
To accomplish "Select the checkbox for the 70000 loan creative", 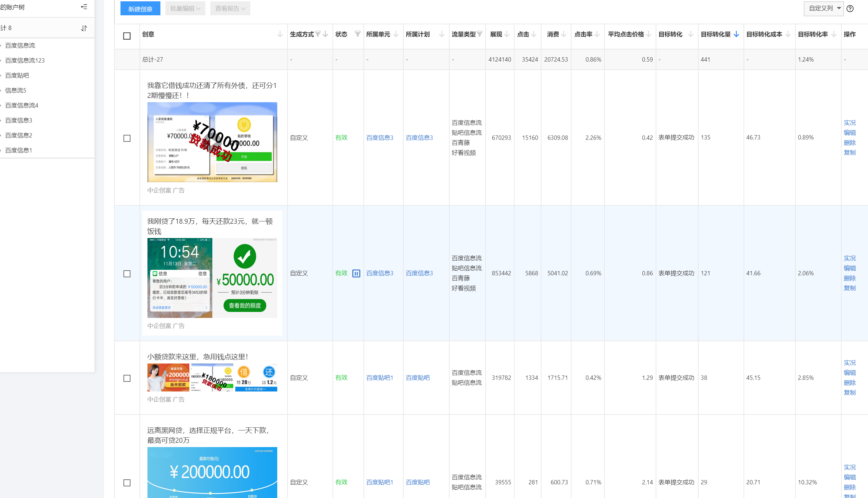I will tap(127, 138).
